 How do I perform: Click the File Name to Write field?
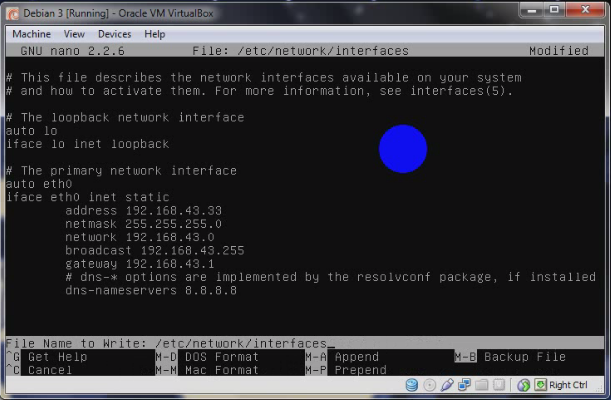point(305,343)
